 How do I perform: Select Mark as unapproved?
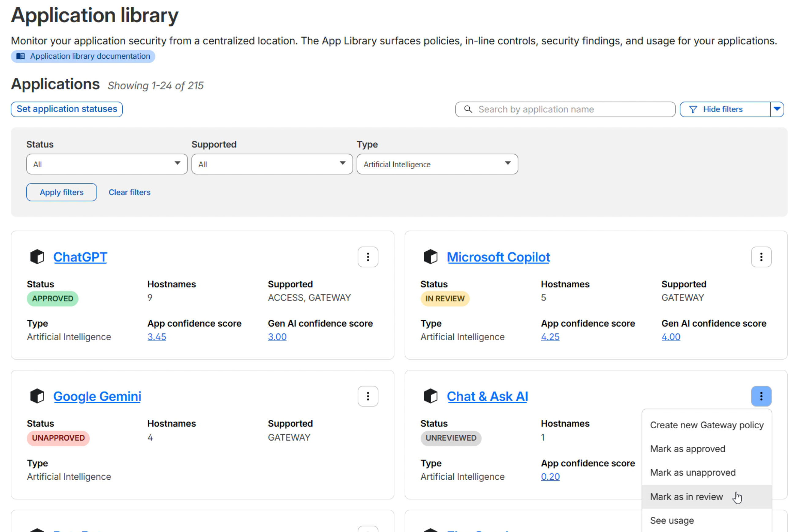click(706, 473)
